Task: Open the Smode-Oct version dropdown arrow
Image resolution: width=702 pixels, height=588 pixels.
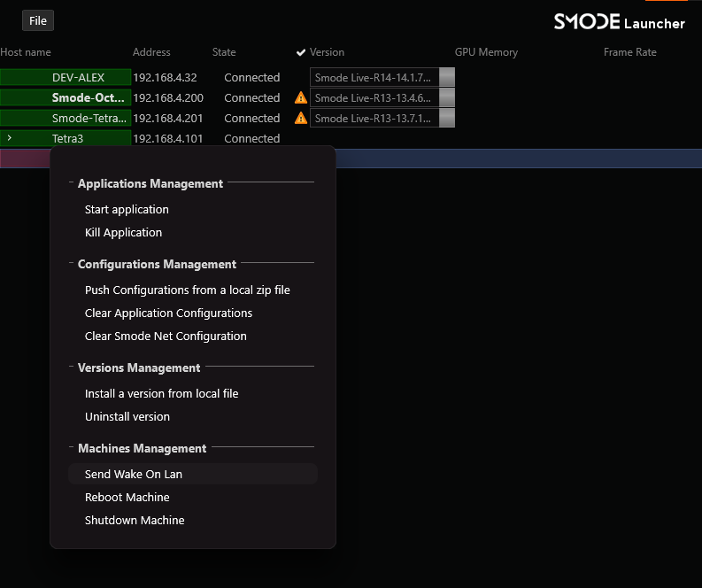Action: (447, 98)
